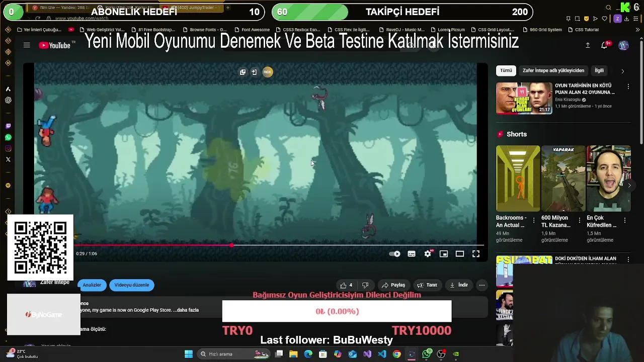Open the YouTube create/upload icon
Screen dimensions: 644x362
[587, 45]
